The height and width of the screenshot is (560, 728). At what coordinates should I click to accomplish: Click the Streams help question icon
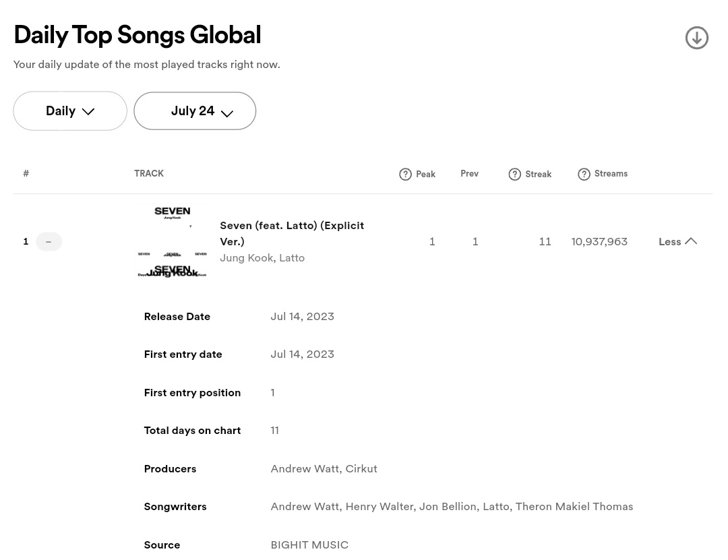tap(584, 175)
